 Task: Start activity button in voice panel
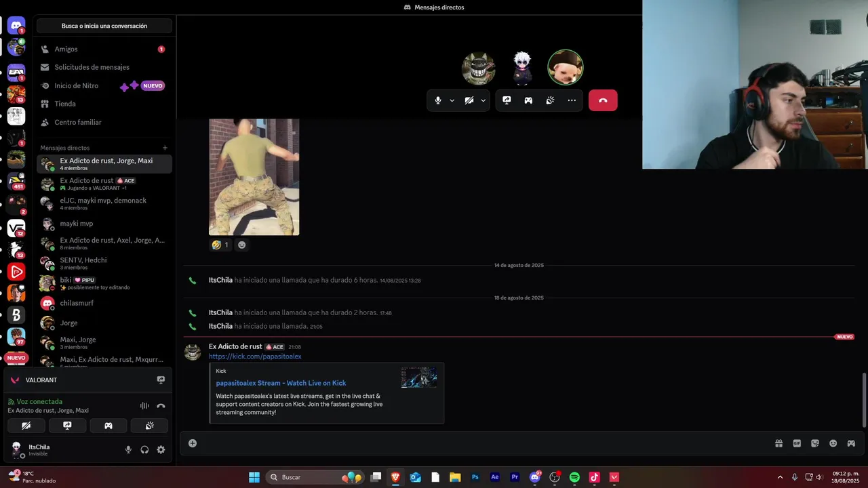tap(108, 426)
